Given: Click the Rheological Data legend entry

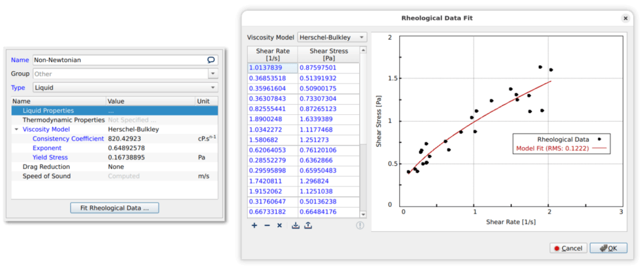Looking at the screenshot, I should point(569,139).
